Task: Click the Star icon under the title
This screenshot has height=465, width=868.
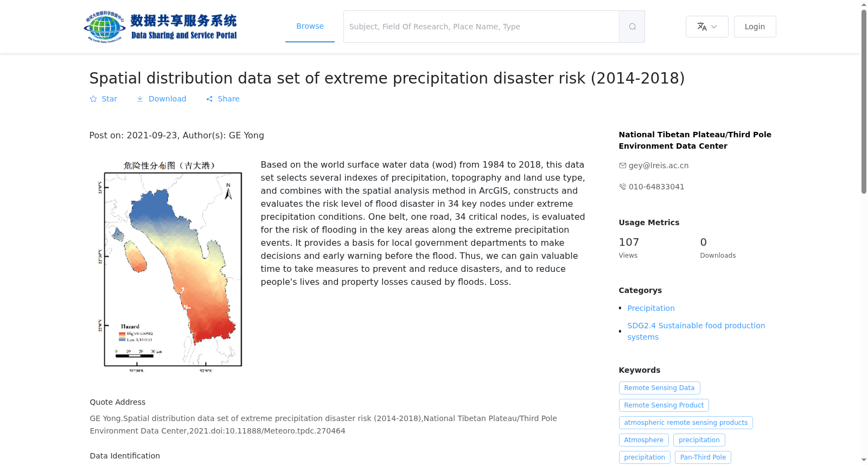Action: click(93, 99)
